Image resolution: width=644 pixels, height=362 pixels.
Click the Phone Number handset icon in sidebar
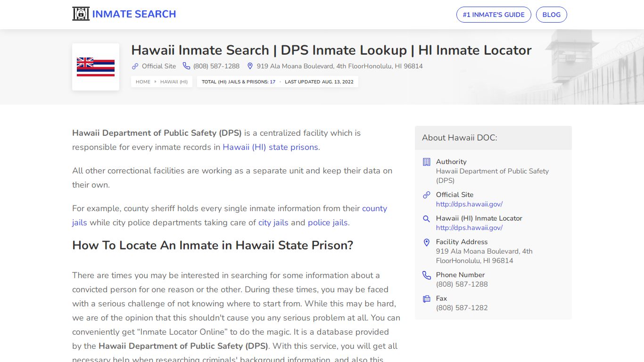(427, 275)
